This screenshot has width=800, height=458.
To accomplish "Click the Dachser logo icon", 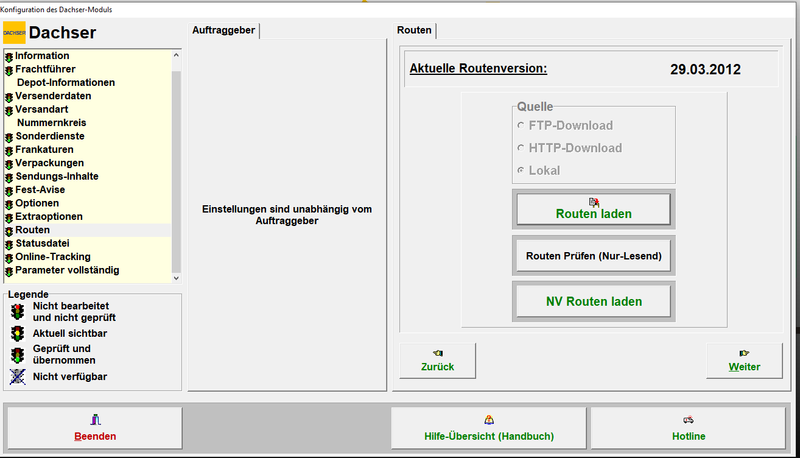I will (x=14, y=33).
